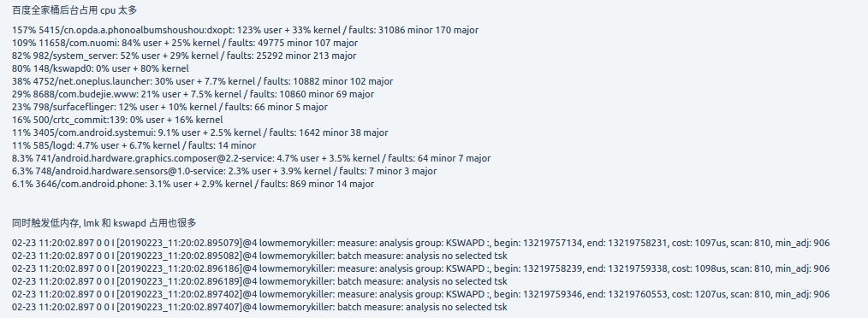Select the log line with cost 1097us

pos(420,244)
